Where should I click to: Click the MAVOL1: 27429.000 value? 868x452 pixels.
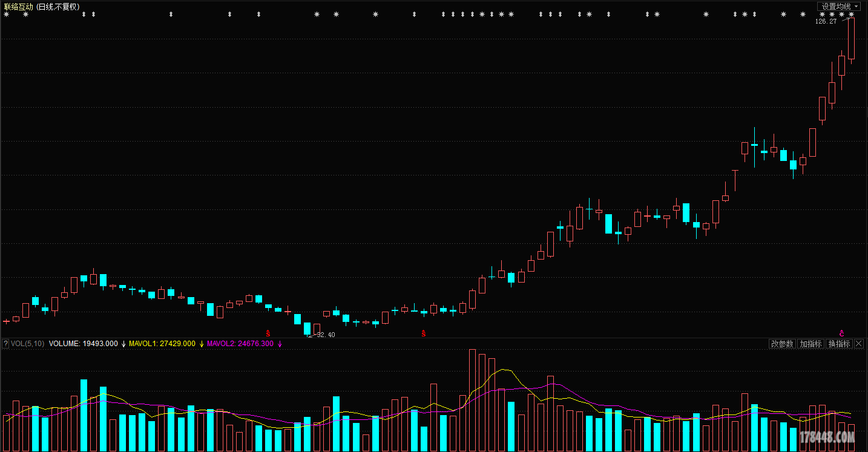[x=162, y=344]
